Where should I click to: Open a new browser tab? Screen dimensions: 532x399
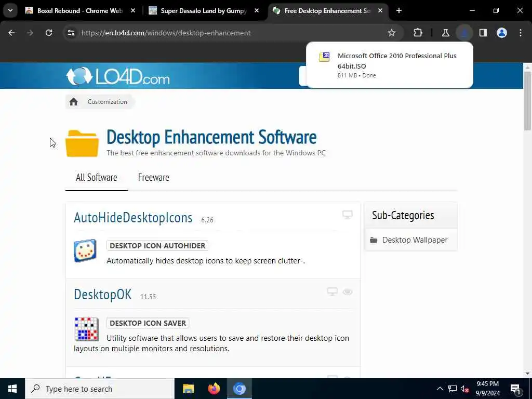399,10
